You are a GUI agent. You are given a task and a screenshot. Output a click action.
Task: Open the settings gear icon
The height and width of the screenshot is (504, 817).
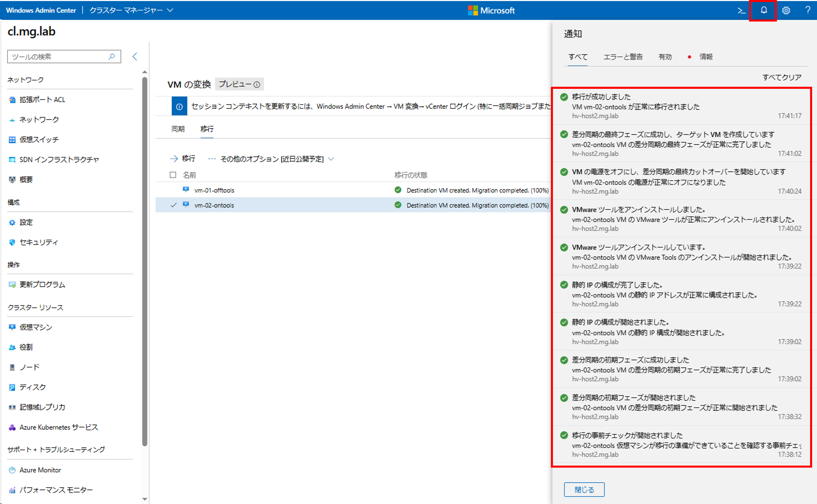click(786, 10)
